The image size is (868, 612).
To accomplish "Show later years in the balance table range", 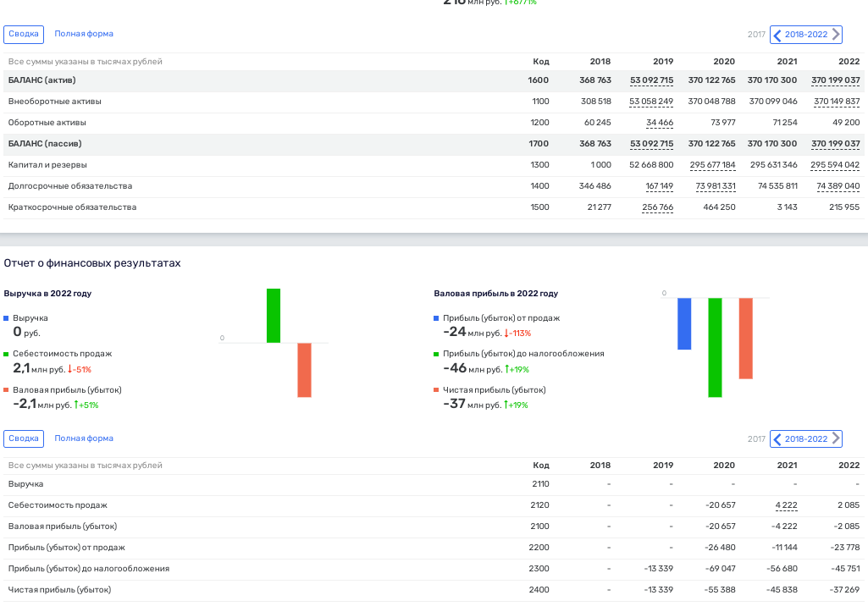I will pos(836,35).
